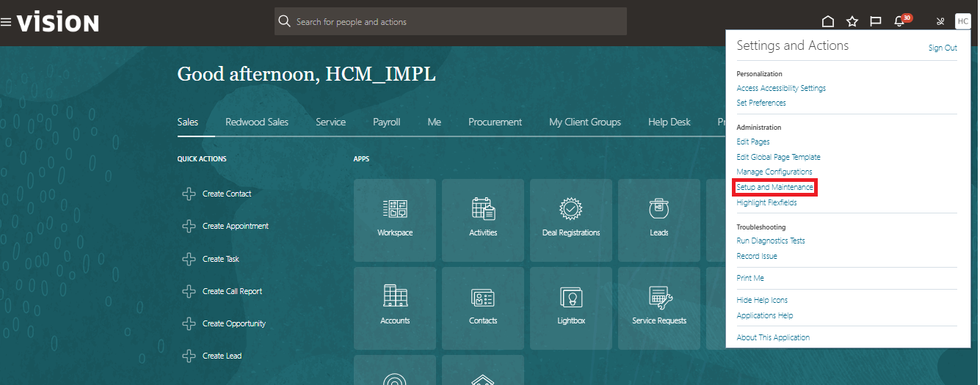Image resolution: width=980 pixels, height=385 pixels.
Task: Click the HC user avatar menu
Action: pyautogui.click(x=962, y=21)
